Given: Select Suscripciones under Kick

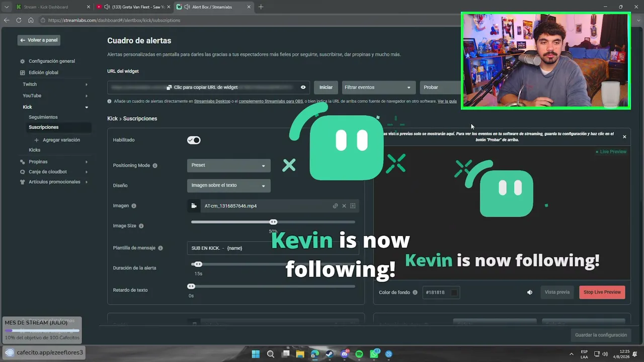Looking at the screenshot, I should (44, 127).
